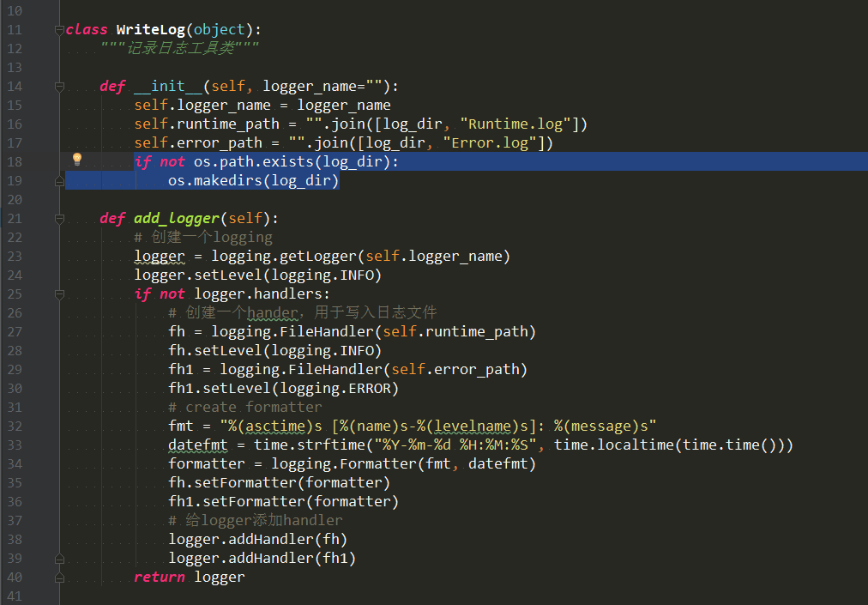Click os.path.exists on the highlighted line
The height and width of the screenshot is (605, 868).
(x=254, y=162)
